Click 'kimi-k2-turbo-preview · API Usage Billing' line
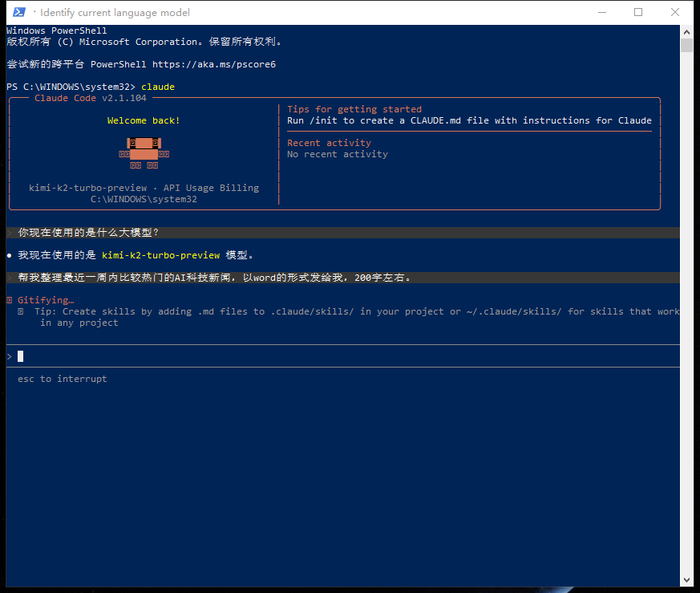Screen dimensions: 700x593 coord(144,188)
